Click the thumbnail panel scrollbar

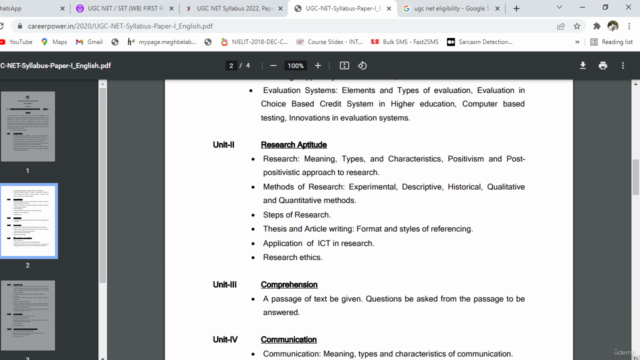[102, 186]
